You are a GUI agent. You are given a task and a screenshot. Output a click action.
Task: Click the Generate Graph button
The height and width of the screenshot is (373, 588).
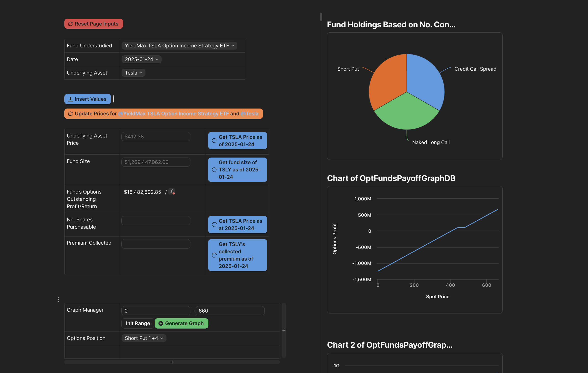tap(181, 324)
